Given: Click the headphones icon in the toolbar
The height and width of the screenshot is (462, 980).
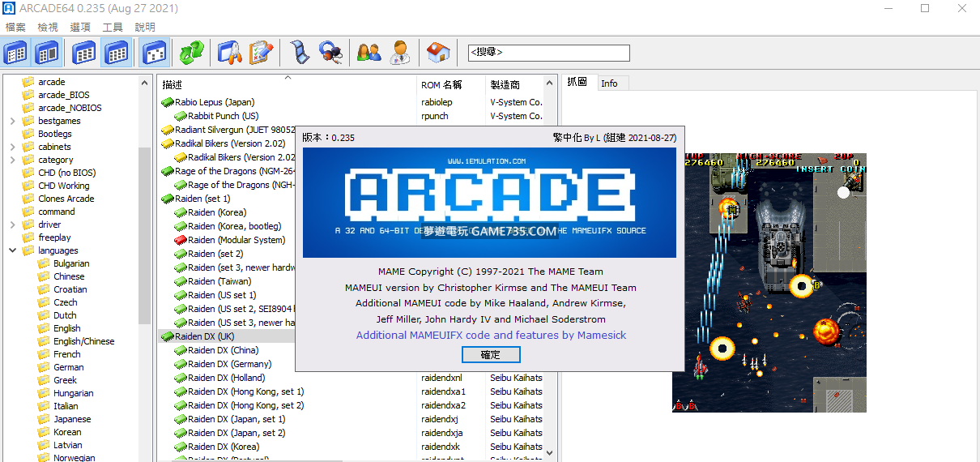Looking at the screenshot, I should click(330, 53).
